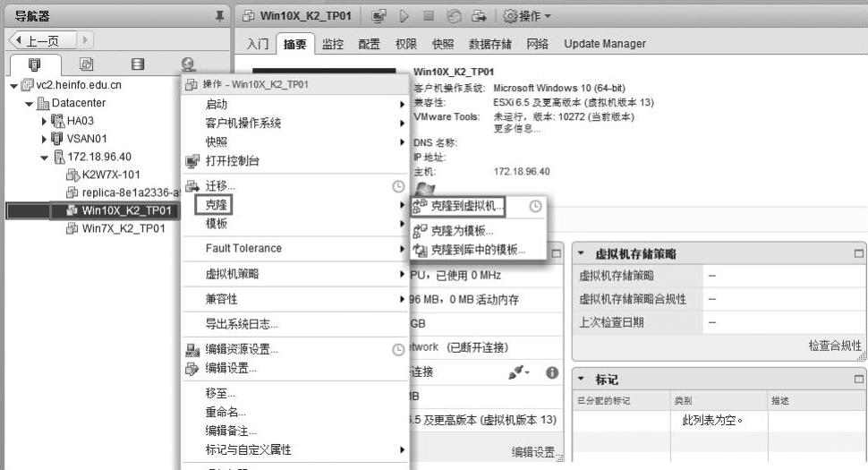Pin the Navigator panel
Image resolution: width=868 pixels, height=470 pixels.
(220, 16)
